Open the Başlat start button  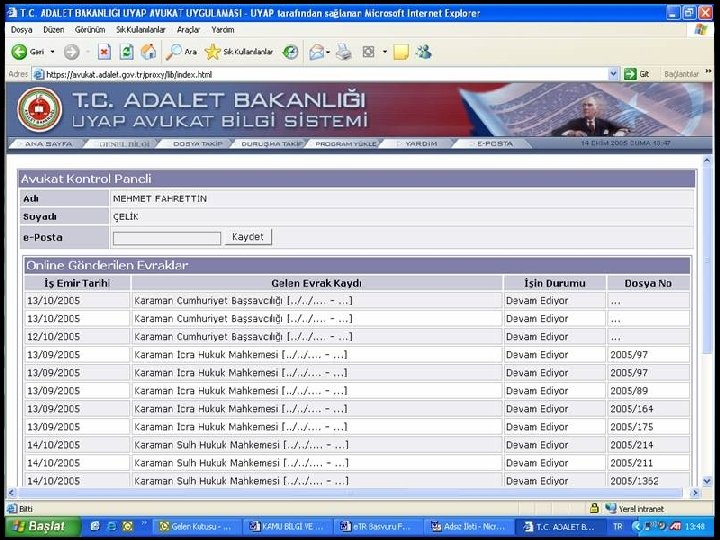[x=41, y=526]
